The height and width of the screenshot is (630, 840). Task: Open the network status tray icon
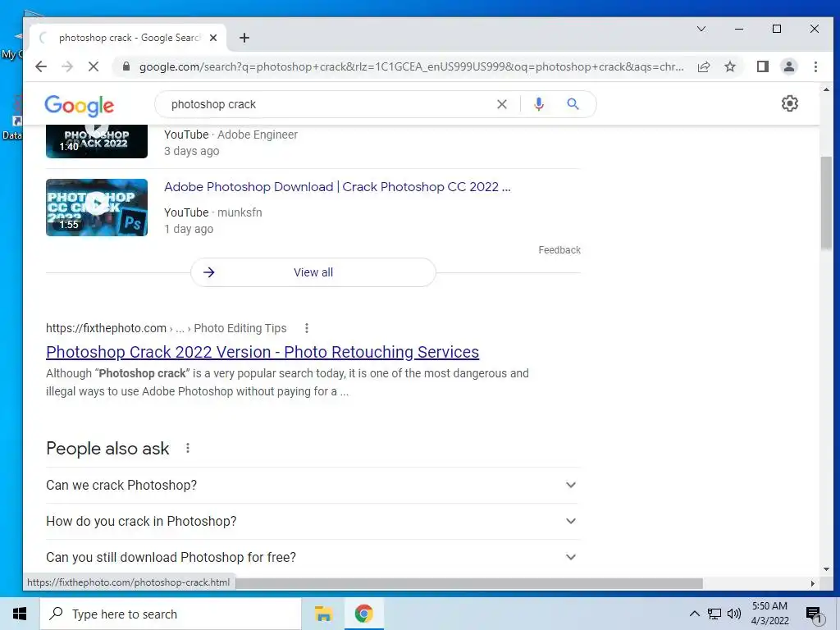[x=714, y=614]
